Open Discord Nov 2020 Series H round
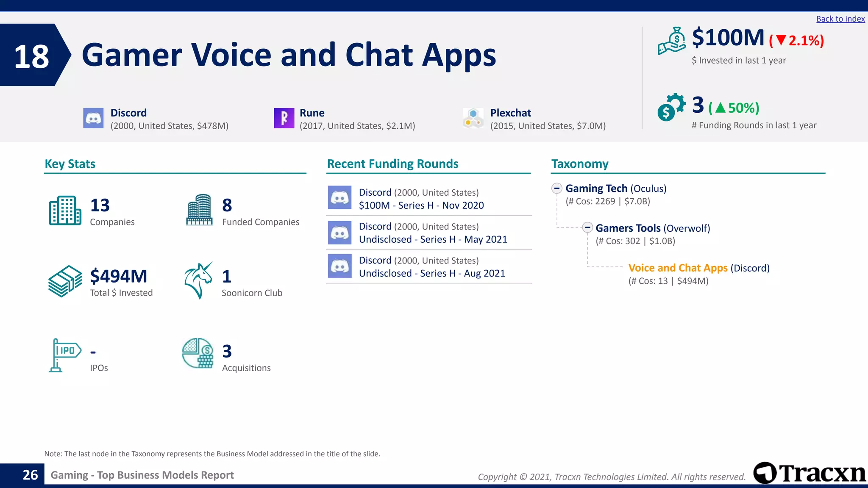Viewport: 868px width, 488px height. [421, 205]
